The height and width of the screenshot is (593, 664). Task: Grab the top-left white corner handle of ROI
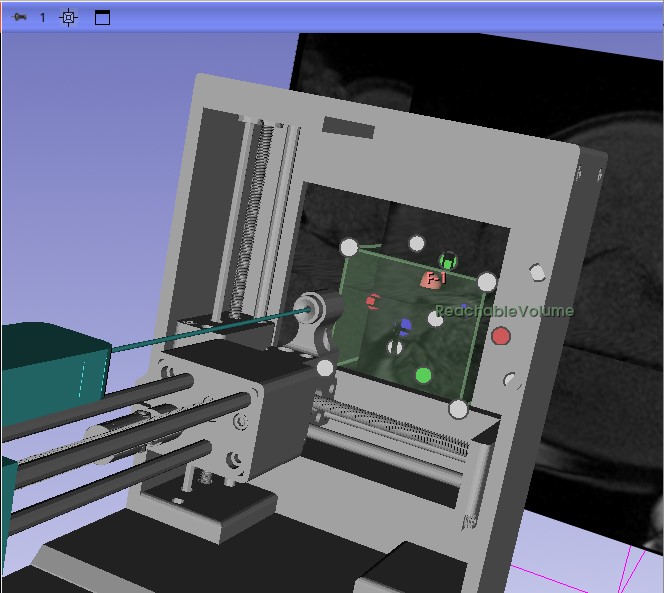349,247
